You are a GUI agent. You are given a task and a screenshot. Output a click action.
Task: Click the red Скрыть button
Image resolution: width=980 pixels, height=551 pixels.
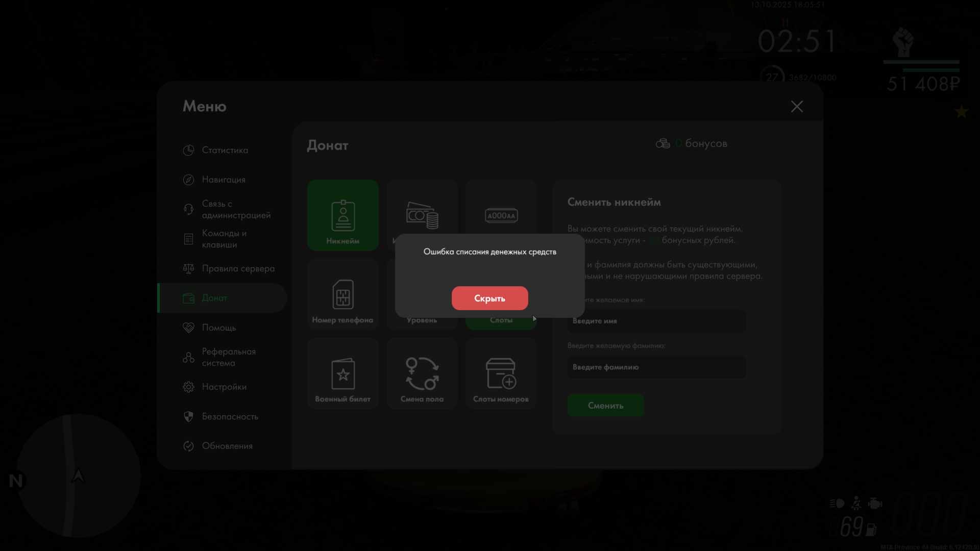point(489,298)
